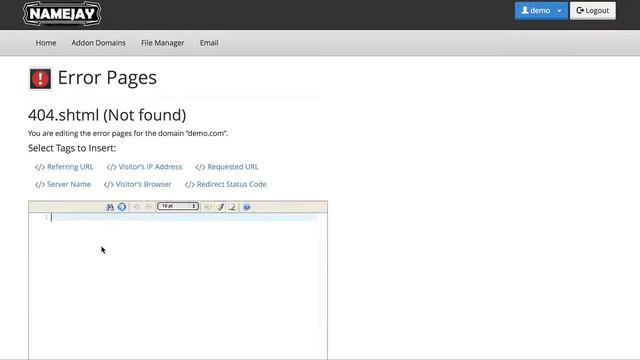Click the Select Tags to Insert label
The width and height of the screenshot is (640, 360).
[72, 148]
